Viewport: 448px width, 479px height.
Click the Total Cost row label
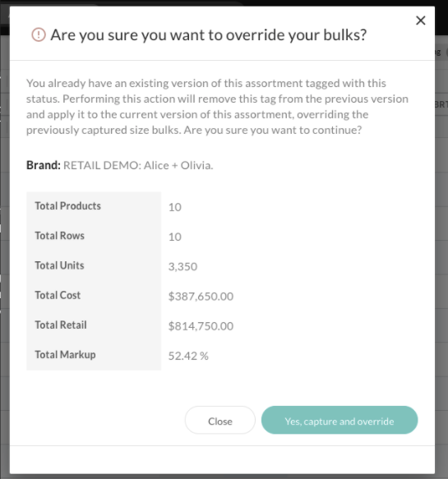58,295
